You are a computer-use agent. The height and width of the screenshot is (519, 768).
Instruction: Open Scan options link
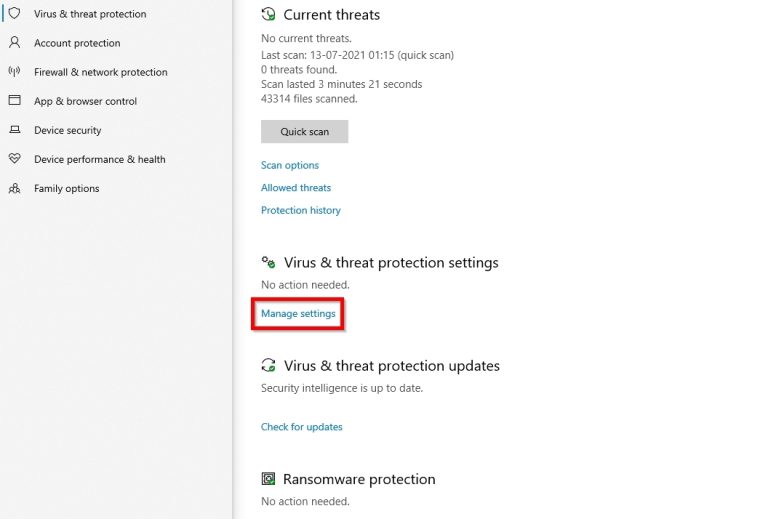[290, 165]
